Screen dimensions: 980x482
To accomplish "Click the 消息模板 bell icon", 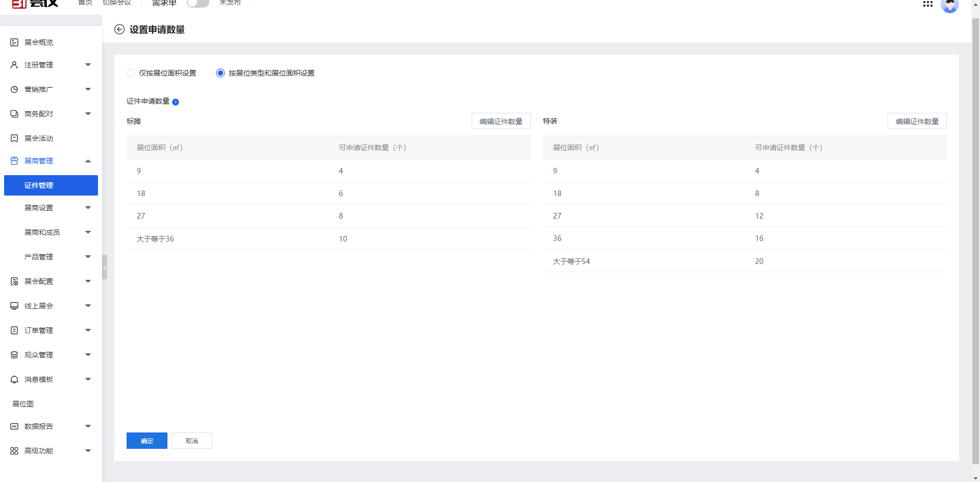I will [x=14, y=379].
